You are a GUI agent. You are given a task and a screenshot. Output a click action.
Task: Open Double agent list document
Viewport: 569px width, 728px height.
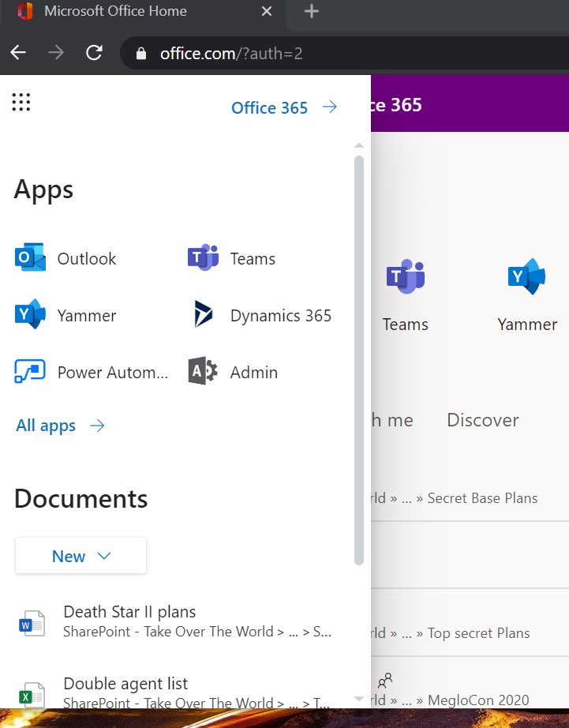click(x=125, y=684)
